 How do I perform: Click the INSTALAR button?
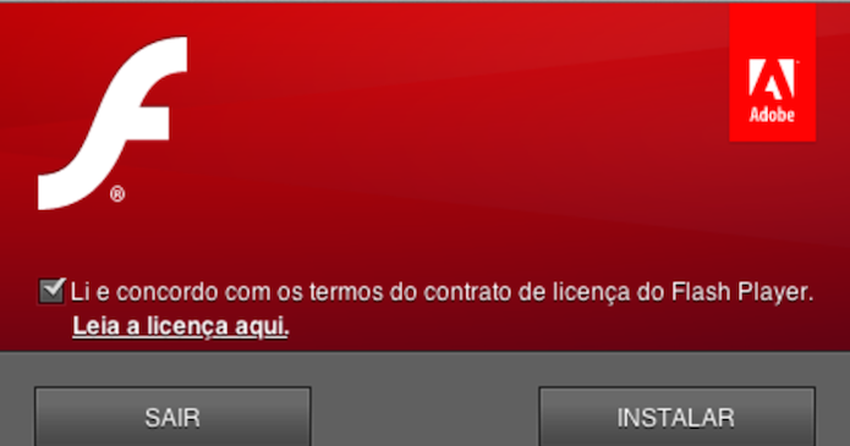coord(677,417)
